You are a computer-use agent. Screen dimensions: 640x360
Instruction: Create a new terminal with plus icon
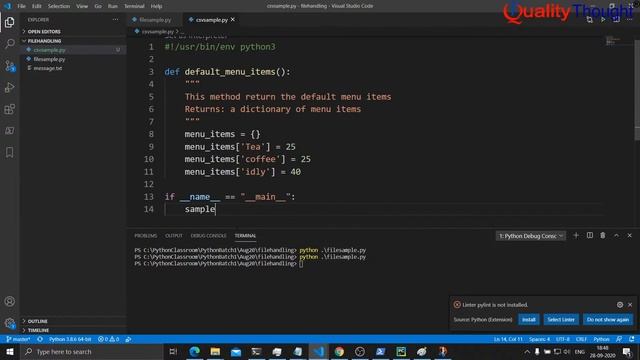576,236
